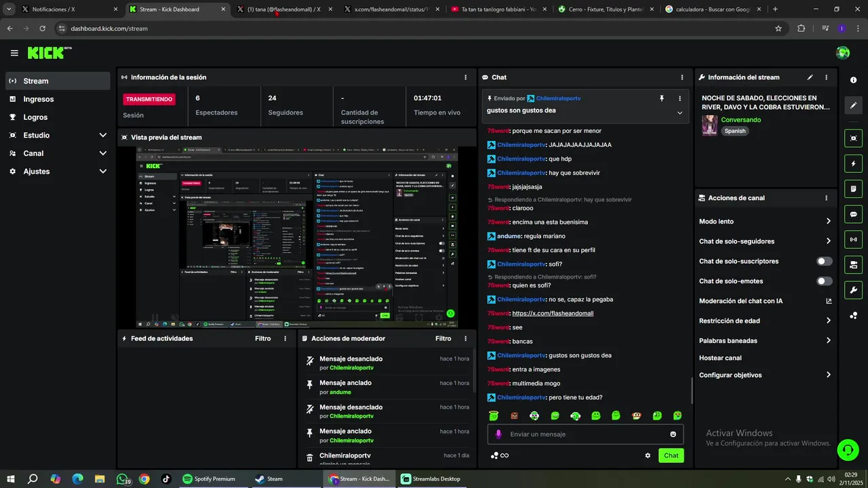The height and width of the screenshot is (488, 868).
Task: Open Modo lento options chevron
Action: click(829, 222)
